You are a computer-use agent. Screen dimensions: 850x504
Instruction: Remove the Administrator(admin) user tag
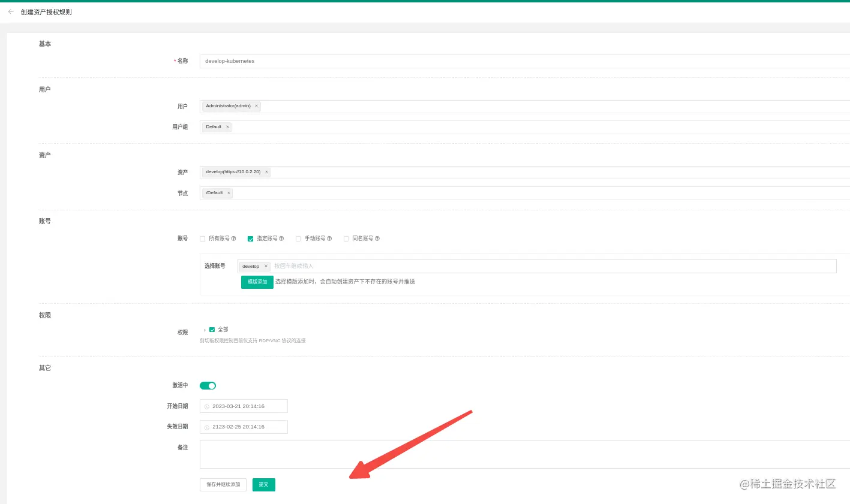[x=256, y=106]
